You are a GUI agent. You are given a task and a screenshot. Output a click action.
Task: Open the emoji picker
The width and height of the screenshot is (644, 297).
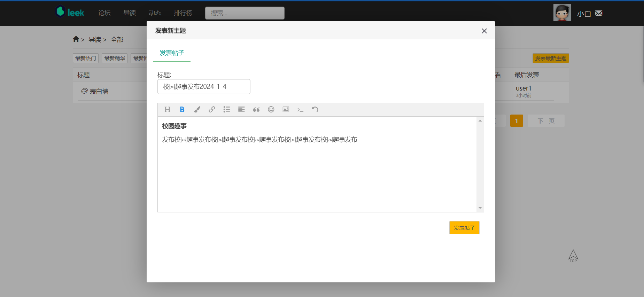(x=271, y=110)
